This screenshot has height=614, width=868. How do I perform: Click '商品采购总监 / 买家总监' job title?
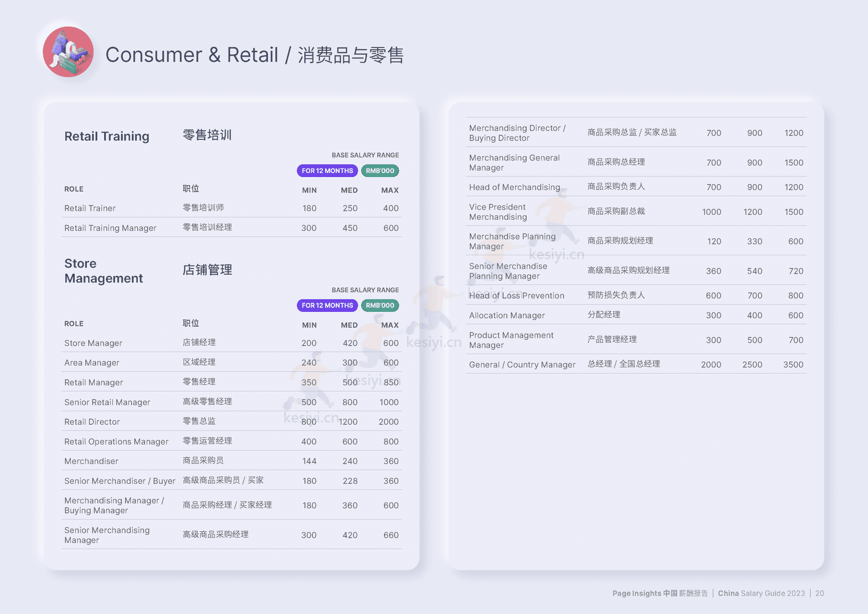632,132
